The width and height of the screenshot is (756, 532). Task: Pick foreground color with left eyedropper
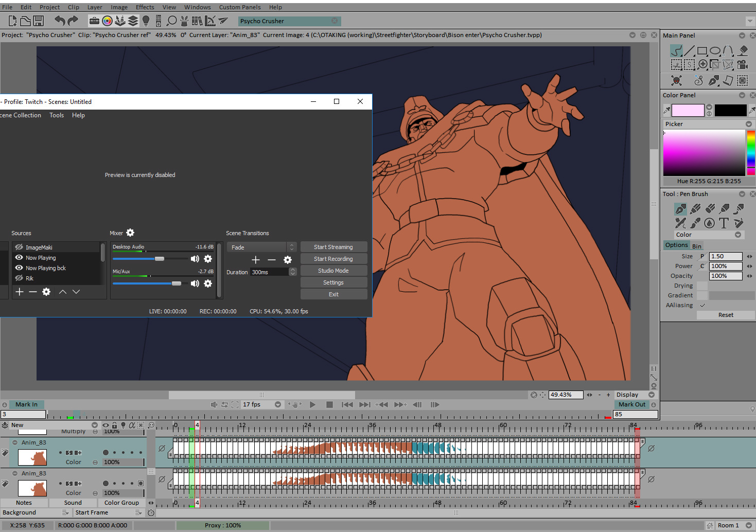[666, 110]
